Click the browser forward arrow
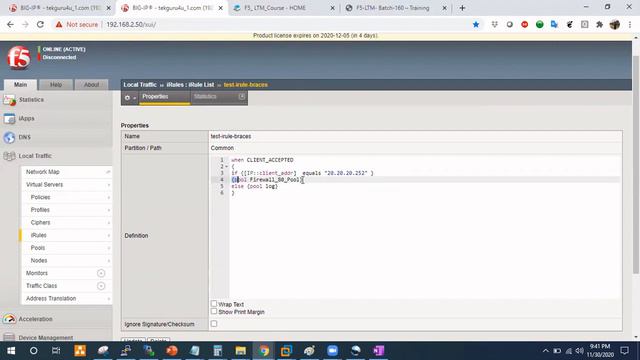Screen dimensions: 640x360 point(25,24)
